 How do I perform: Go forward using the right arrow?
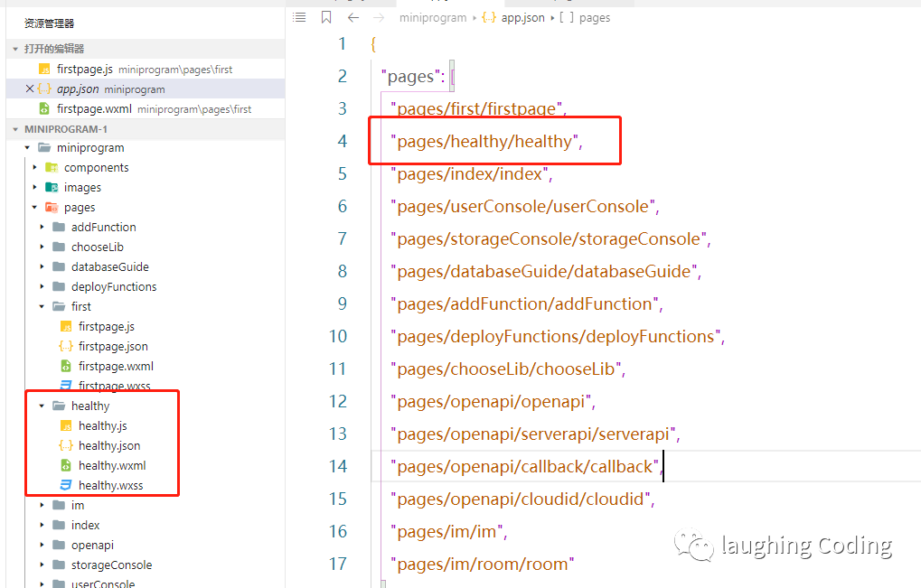[x=379, y=17]
